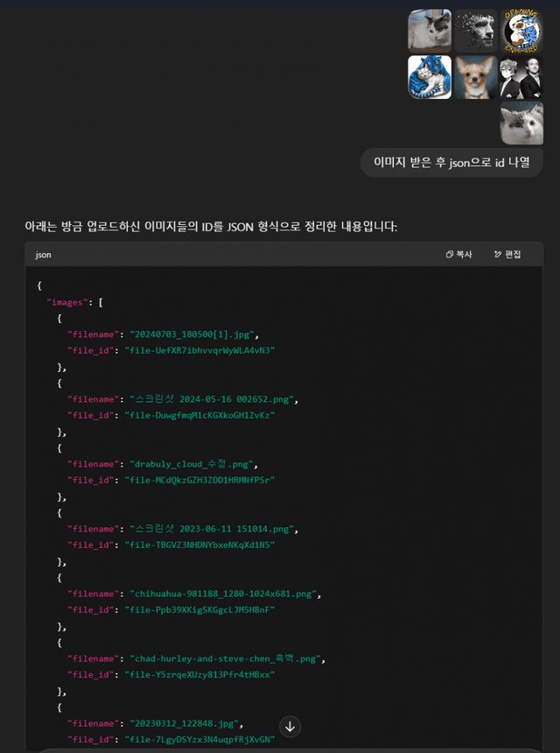Click file_id "file-MCdQkzGZH3ZDD1HRMNfPSr"

199,480
